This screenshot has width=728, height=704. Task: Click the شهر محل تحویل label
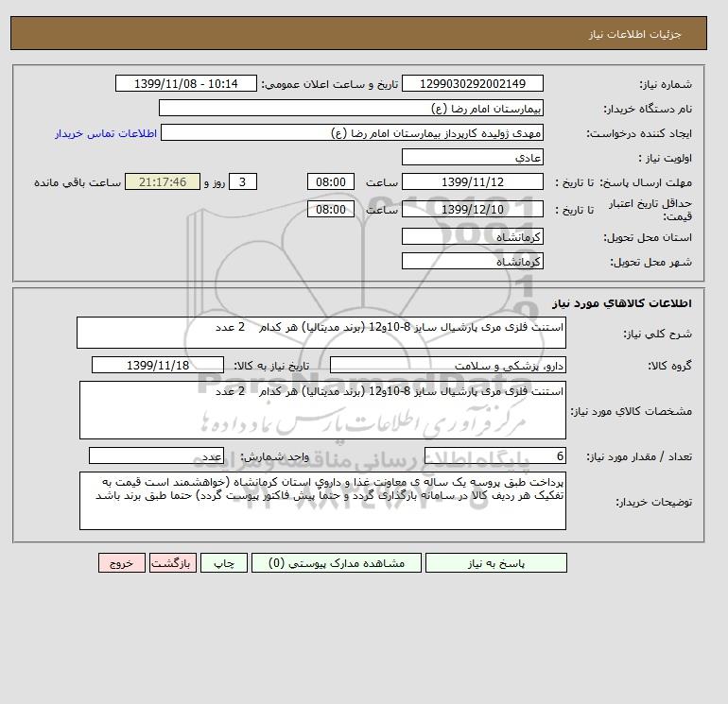click(650, 262)
